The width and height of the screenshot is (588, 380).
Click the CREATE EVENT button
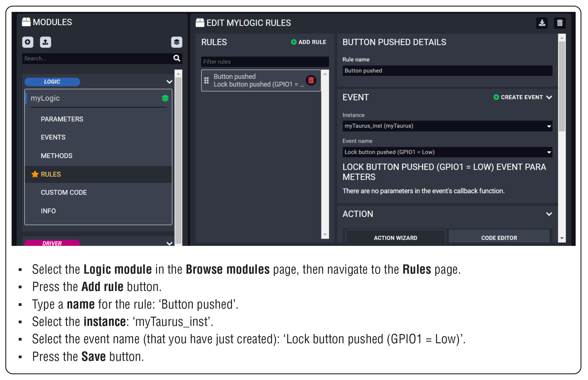click(x=522, y=97)
